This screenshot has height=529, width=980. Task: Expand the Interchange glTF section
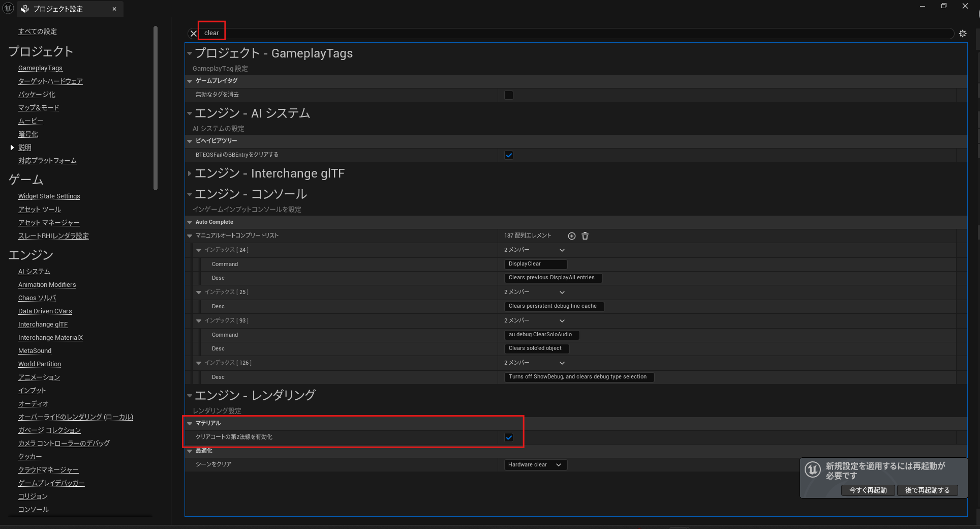pos(190,174)
